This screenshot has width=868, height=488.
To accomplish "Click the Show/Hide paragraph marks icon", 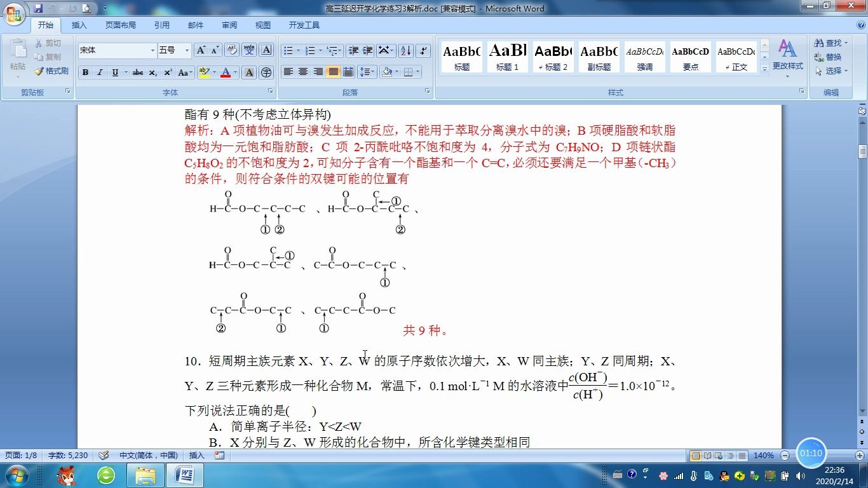I will [423, 50].
